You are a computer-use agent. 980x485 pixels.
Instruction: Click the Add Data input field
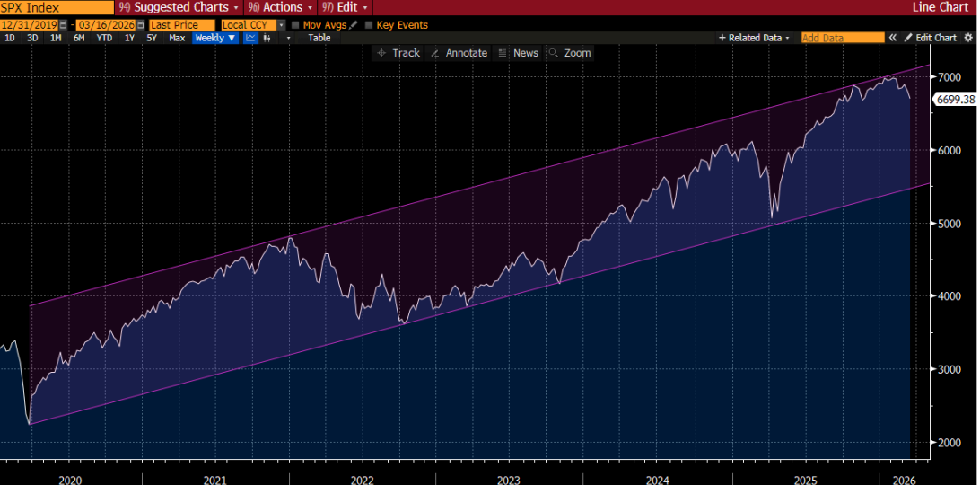tap(842, 38)
